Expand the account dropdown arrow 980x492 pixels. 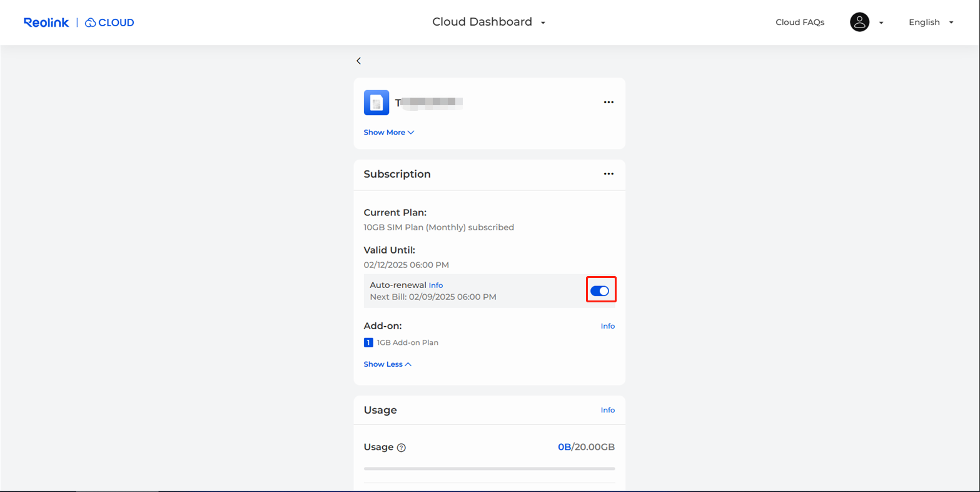click(x=881, y=23)
